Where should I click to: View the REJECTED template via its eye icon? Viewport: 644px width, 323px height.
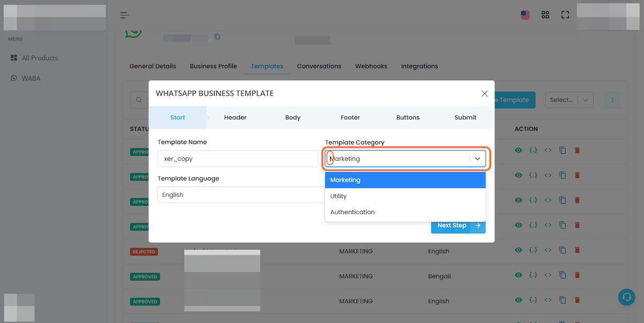pos(518,250)
